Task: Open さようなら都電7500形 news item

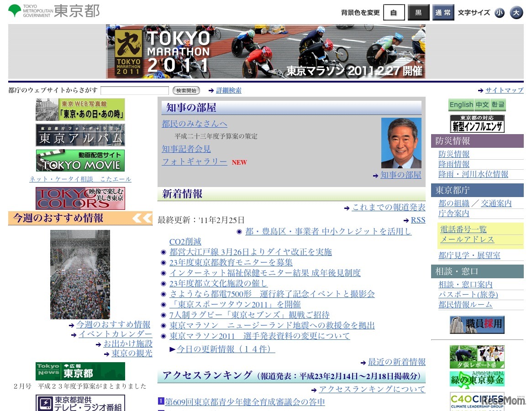Action: pos(272,294)
